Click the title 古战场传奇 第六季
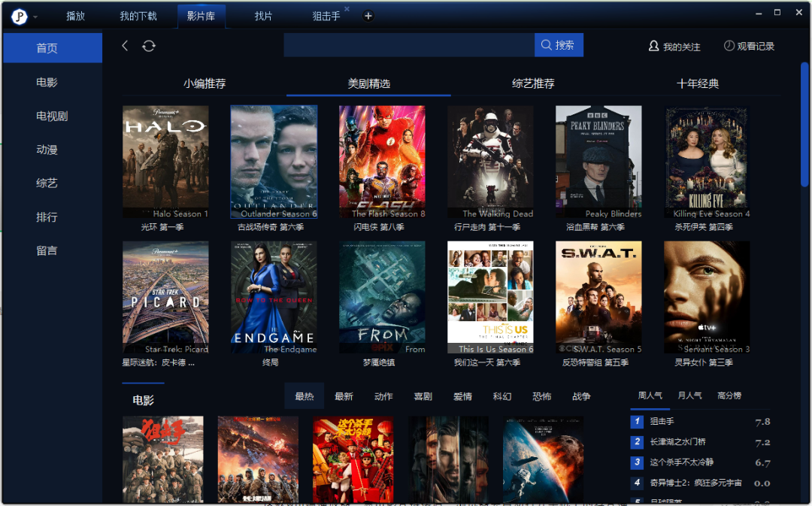The image size is (812, 506). [271, 227]
